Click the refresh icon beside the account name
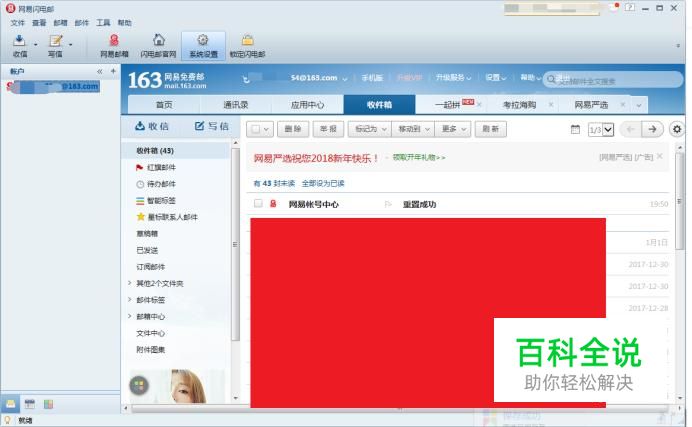Image resolution: width=692 pixels, height=427 pixels. coord(246,79)
